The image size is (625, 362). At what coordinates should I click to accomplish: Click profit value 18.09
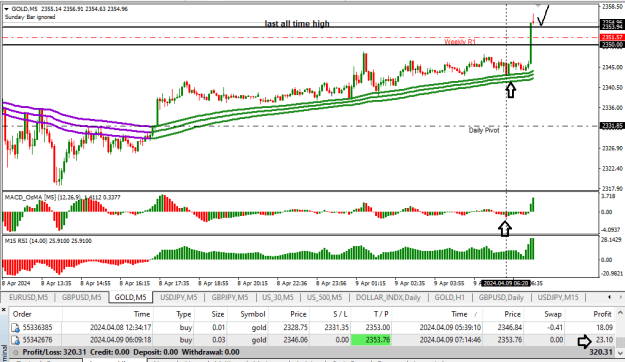(604, 328)
